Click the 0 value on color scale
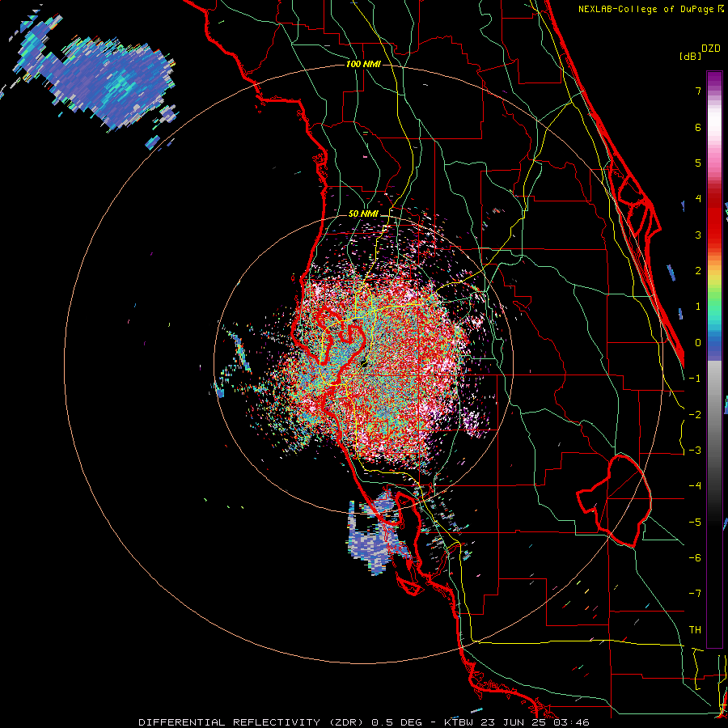This screenshot has height=728, width=728. 698,343
